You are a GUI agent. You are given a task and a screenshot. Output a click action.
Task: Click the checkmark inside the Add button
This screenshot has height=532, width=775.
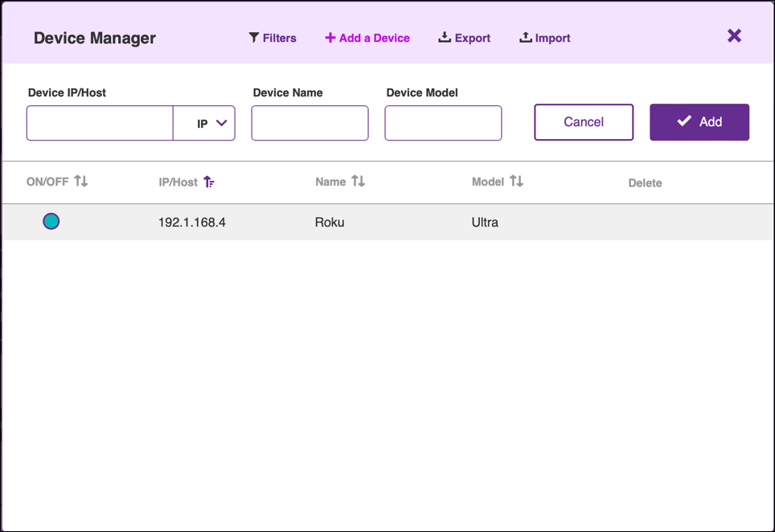tap(684, 121)
